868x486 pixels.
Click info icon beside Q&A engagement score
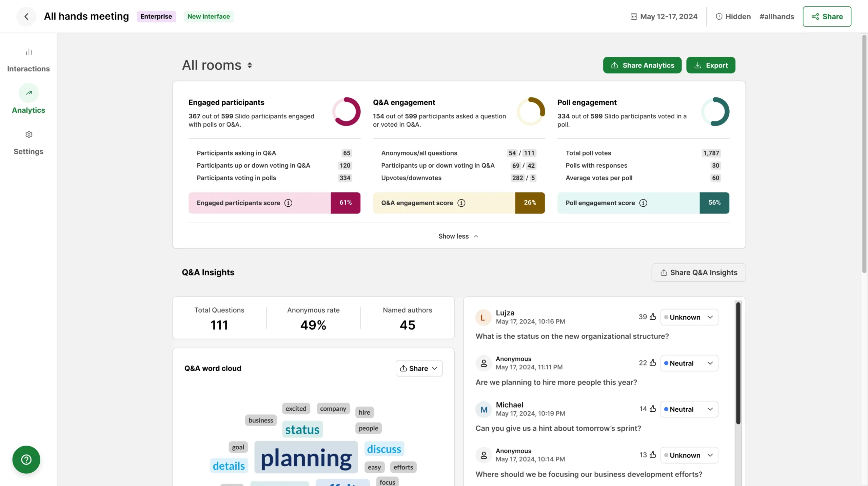coord(461,203)
